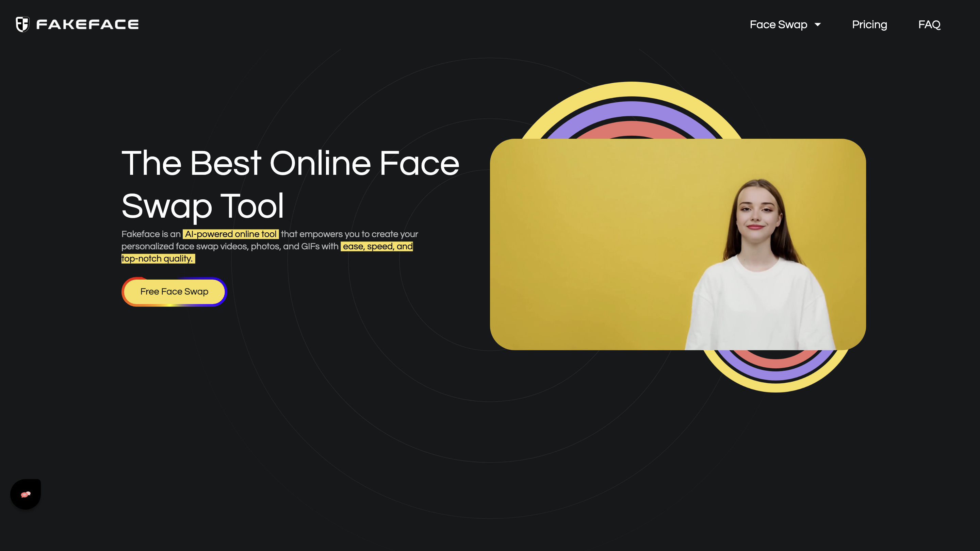Select the mask icon inside the logo

coord(23,24)
